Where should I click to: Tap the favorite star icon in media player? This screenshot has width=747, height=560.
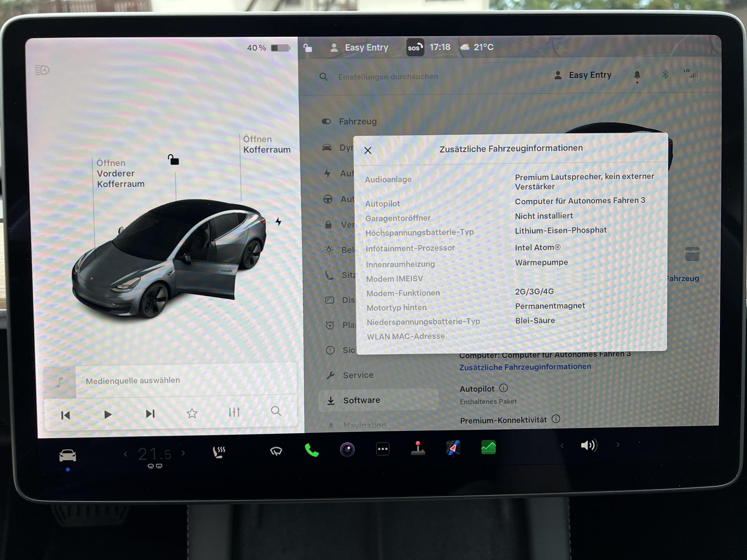[192, 413]
